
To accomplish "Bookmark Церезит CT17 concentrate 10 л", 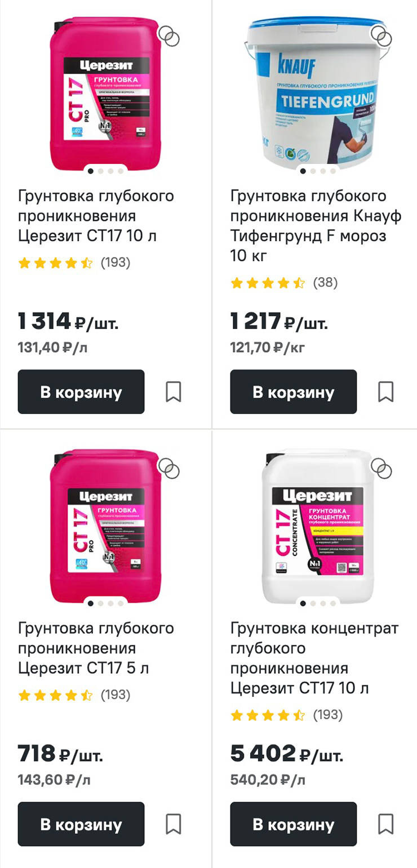I will point(386,824).
